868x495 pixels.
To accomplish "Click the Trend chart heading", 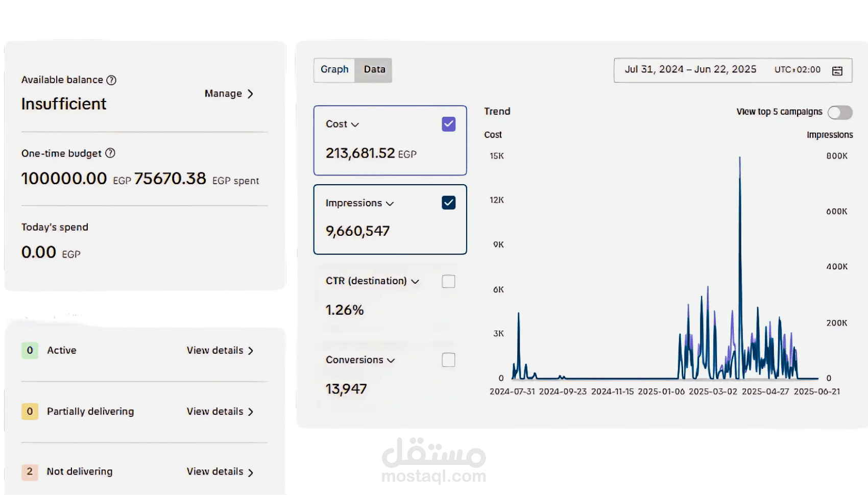I will pos(497,111).
